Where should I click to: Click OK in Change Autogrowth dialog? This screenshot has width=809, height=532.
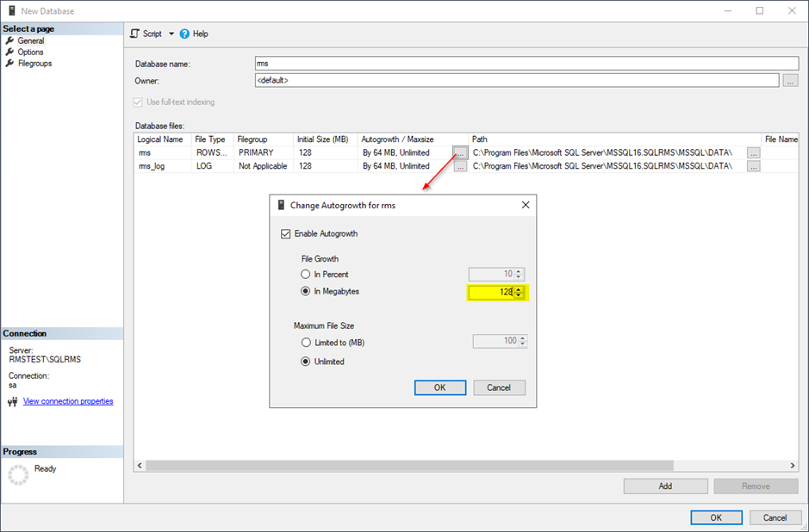(440, 387)
